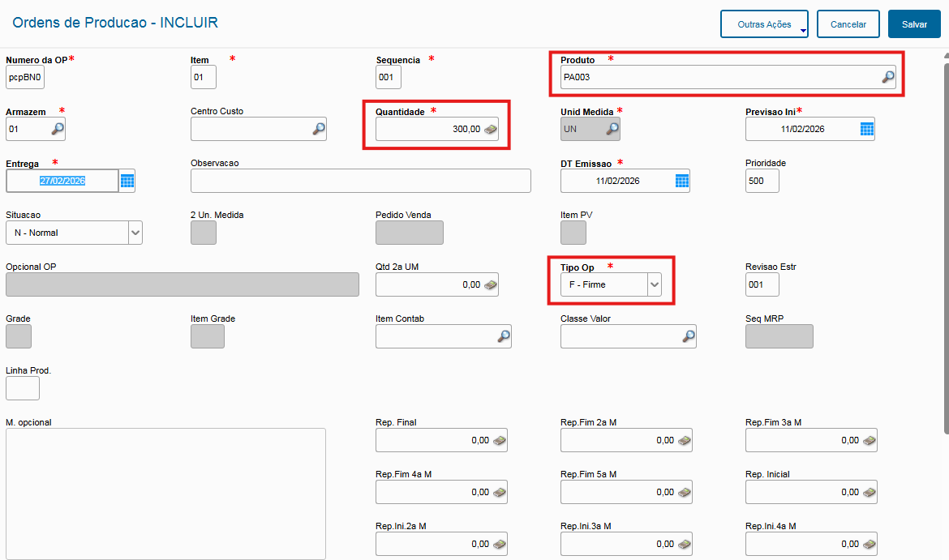
Task: Click calculator icon in Rep. Final field
Action: (x=500, y=440)
